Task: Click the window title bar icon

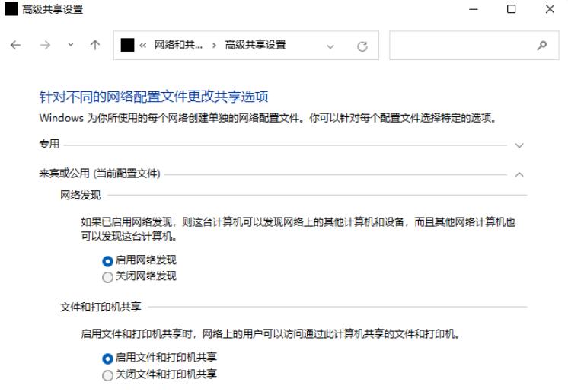Action: 11,8
